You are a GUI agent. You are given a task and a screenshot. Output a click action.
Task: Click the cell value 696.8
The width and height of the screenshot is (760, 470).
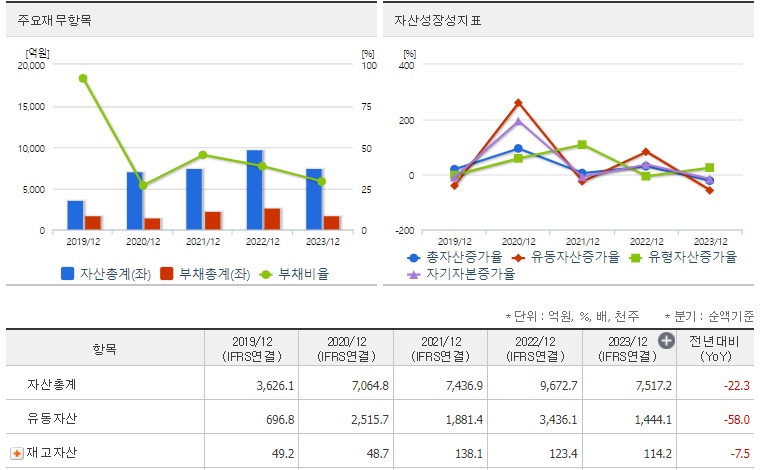(x=280, y=420)
